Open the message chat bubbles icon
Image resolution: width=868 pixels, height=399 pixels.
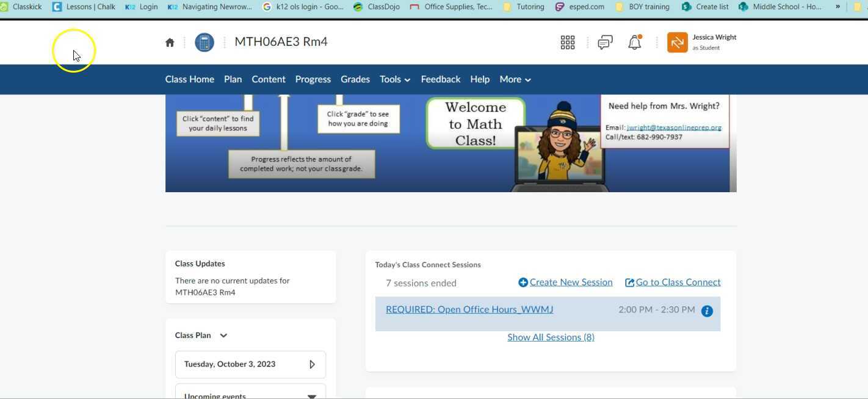pyautogui.click(x=605, y=43)
